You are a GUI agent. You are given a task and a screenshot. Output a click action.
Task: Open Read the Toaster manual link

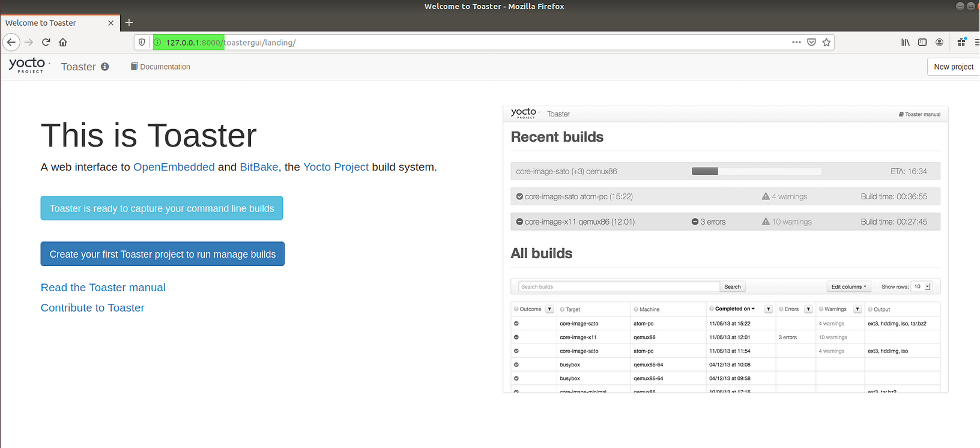click(103, 288)
